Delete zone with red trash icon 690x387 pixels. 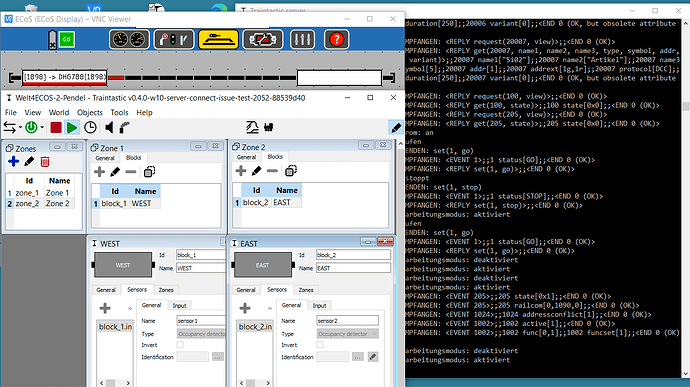45,162
